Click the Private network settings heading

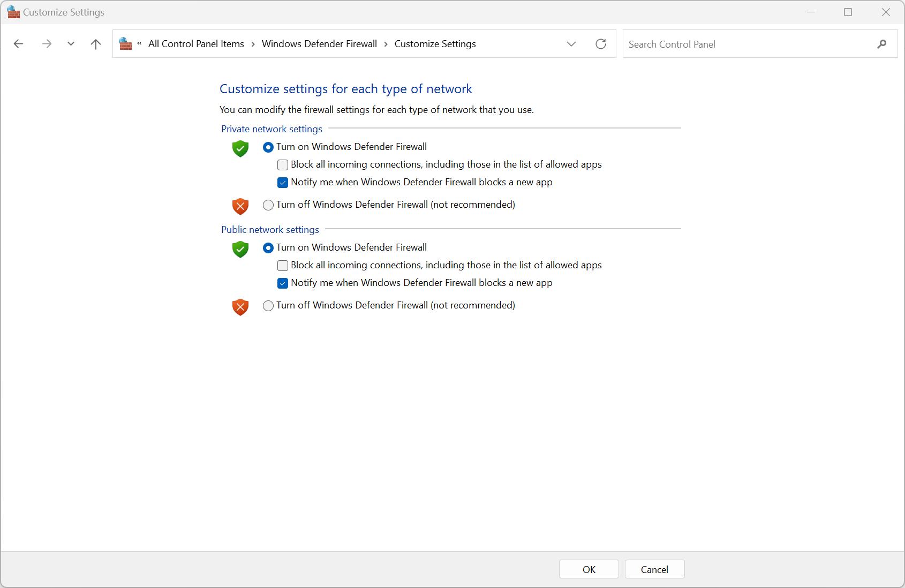[271, 129]
